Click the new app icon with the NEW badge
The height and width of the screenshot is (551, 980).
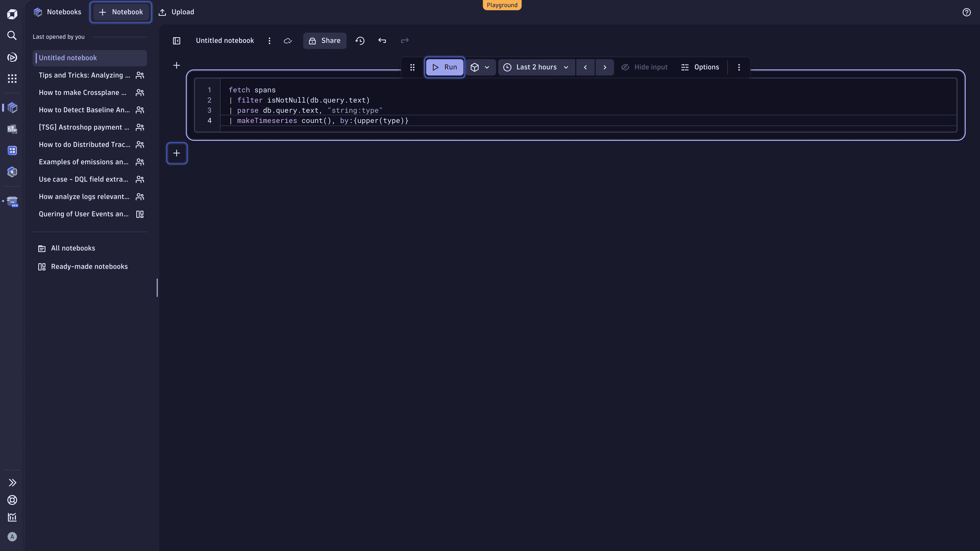pos(12,201)
